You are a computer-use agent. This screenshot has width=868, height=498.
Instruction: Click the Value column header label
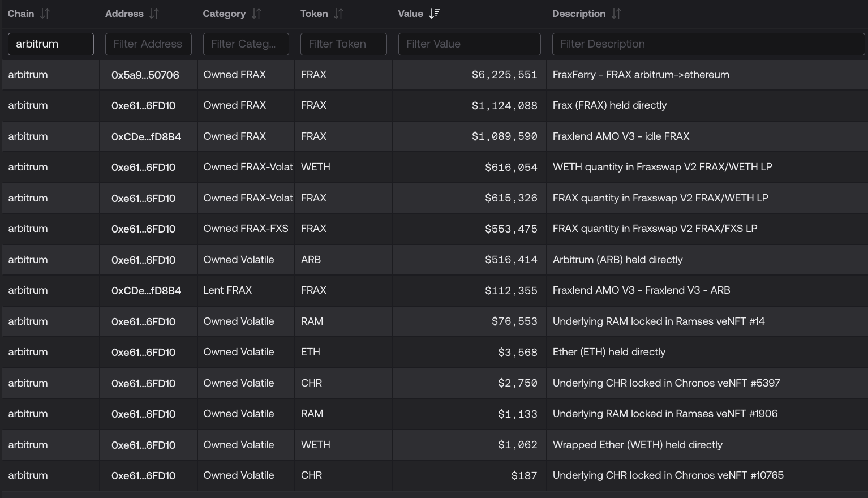(410, 14)
